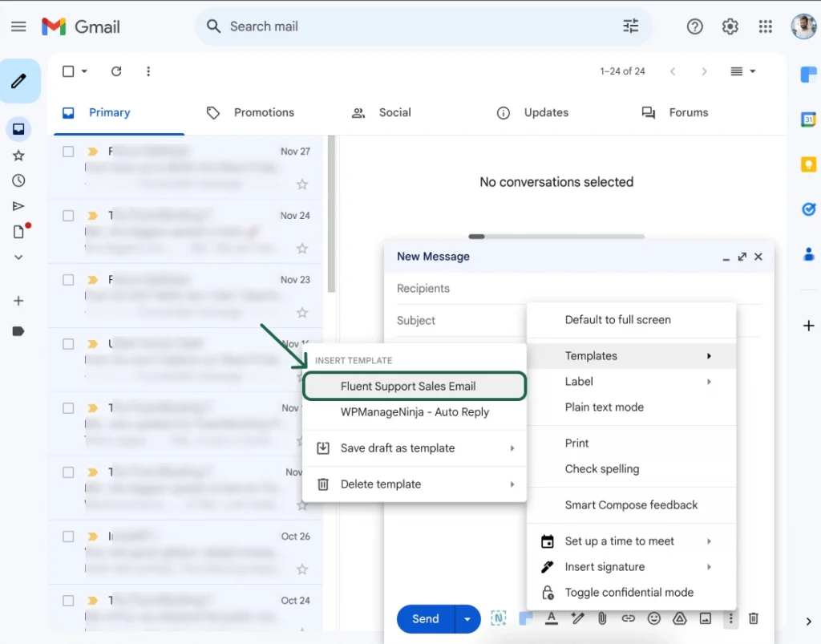Open Google Keep side panel
Screen dimensions: 821x644
click(x=809, y=164)
